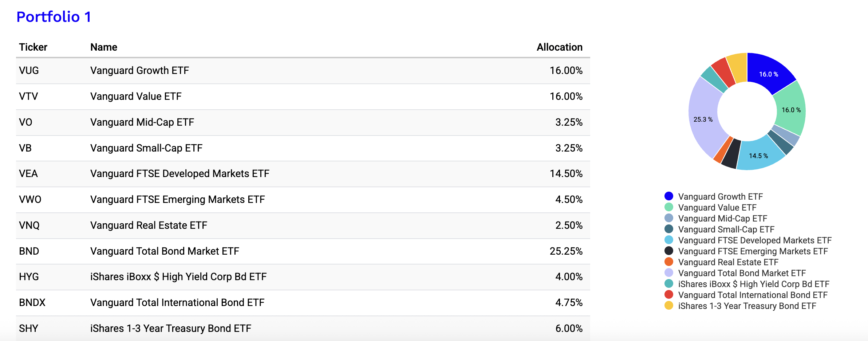
Task: Select the Vanguard Total Bond Market ETF row name
Action: (x=165, y=251)
